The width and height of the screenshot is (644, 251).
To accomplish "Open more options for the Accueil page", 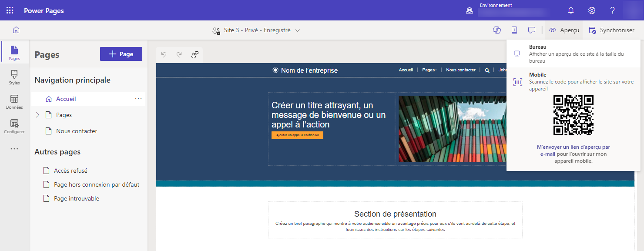I will click(138, 98).
